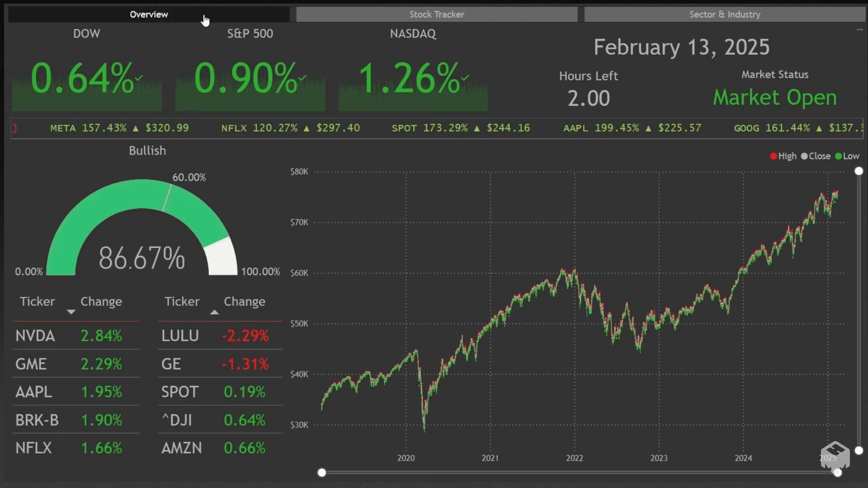The width and height of the screenshot is (868, 488).
Task: Click descending sort arrow under left Ticker
Action: 71,312
